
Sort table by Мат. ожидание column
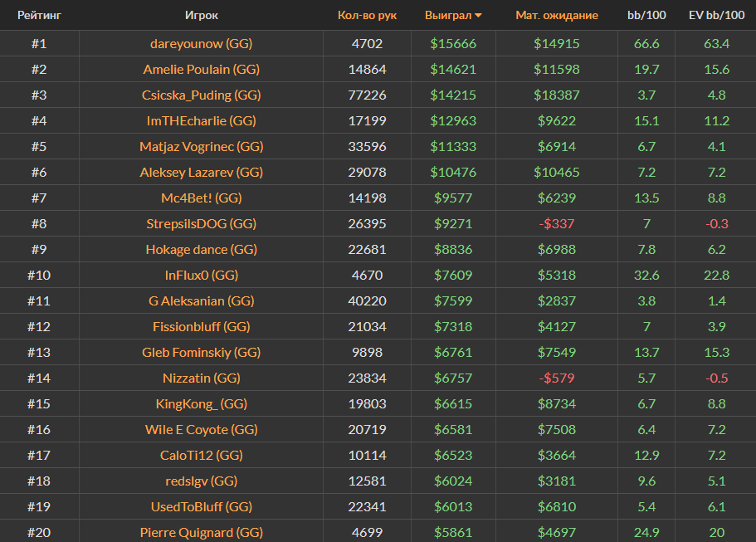(x=556, y=15)
